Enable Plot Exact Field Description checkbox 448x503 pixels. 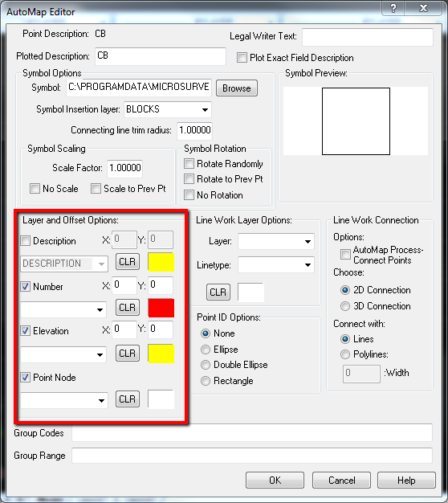(242, 58)
